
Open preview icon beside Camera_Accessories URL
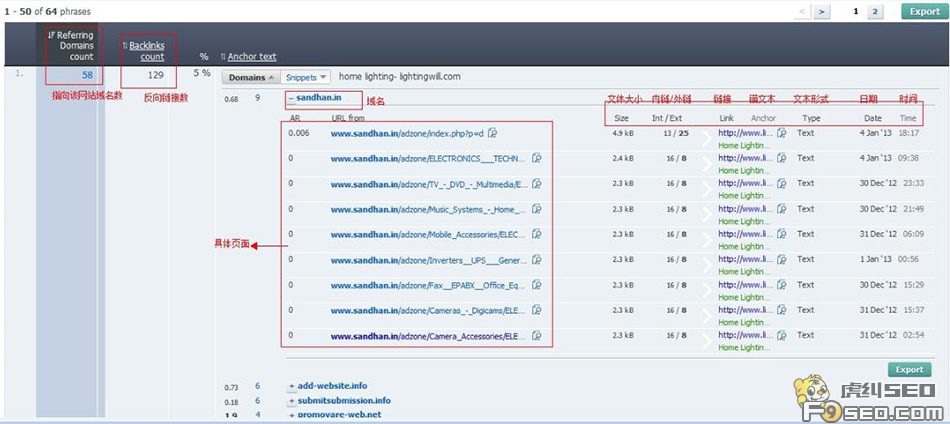(537, 336)
